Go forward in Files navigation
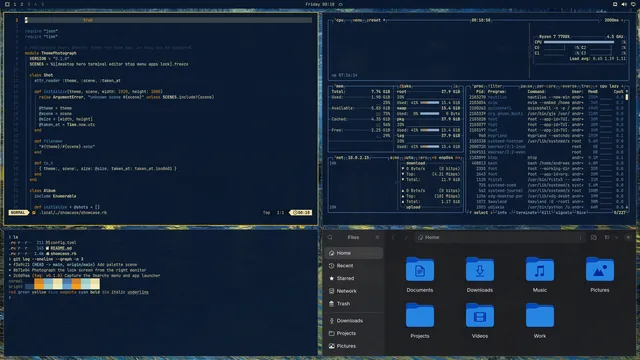The width and height of the screenshot is (640, 360). (x=406, y=238)
